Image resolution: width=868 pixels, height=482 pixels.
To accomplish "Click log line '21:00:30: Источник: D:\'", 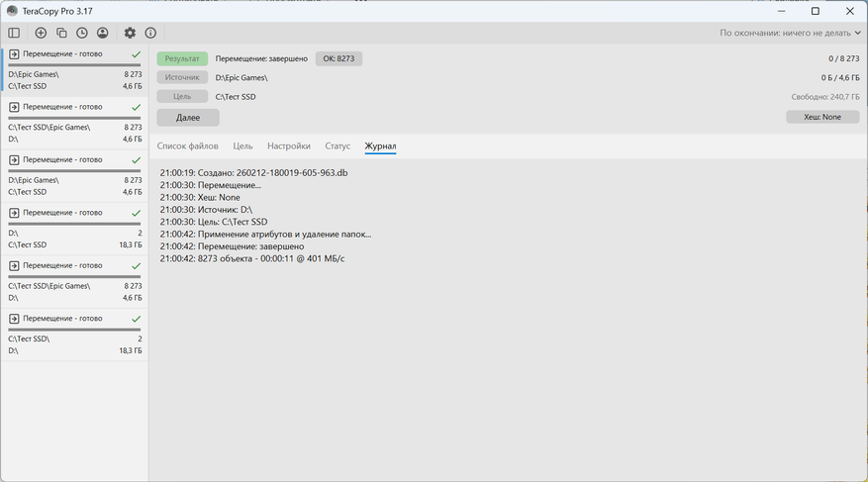I will [x=206, y=210].
